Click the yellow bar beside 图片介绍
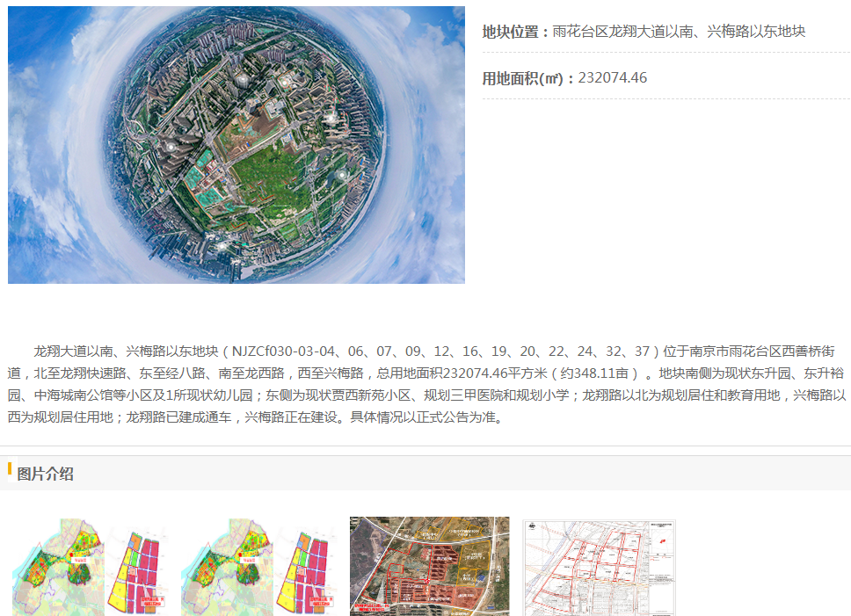Viewport: 851px width, 616px height. [x=10, y=469]
